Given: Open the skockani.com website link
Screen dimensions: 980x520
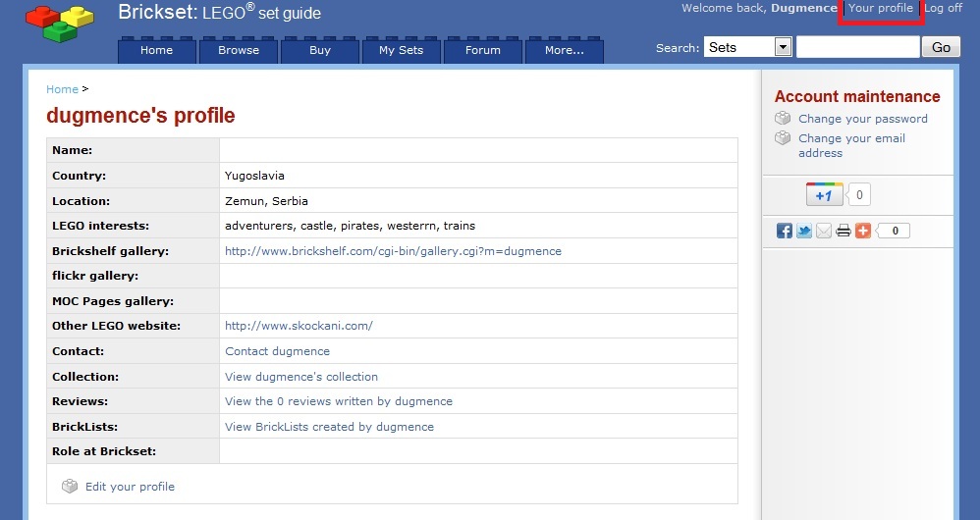Looking at the screenshot, I should pos(299,326).
